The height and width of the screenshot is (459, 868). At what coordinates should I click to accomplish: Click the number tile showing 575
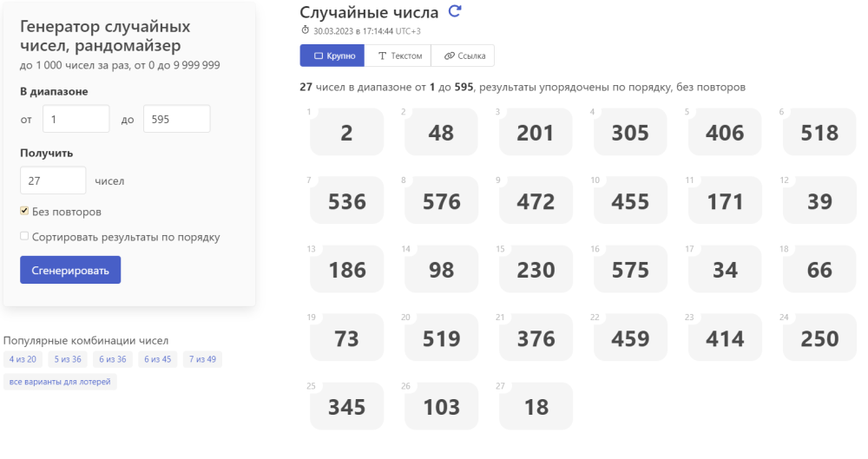[630, 270]
